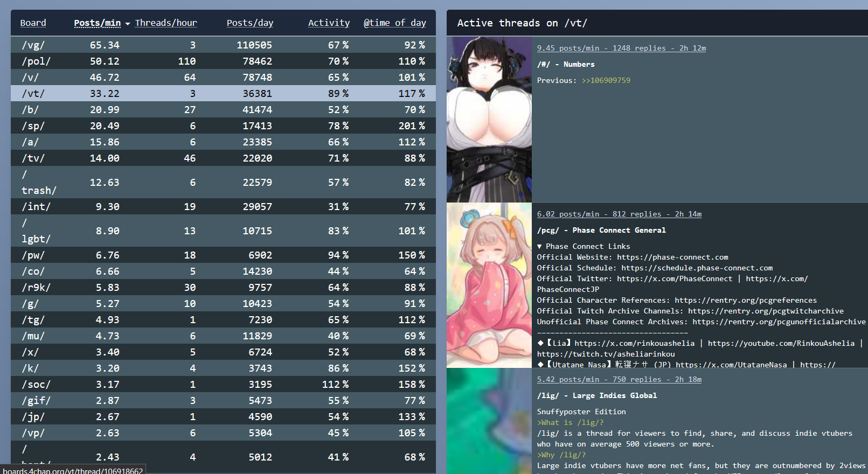This screenshot has width=868, height=474.
Task: Click the 158 % time-of-day value
Action: pos(412,384)
